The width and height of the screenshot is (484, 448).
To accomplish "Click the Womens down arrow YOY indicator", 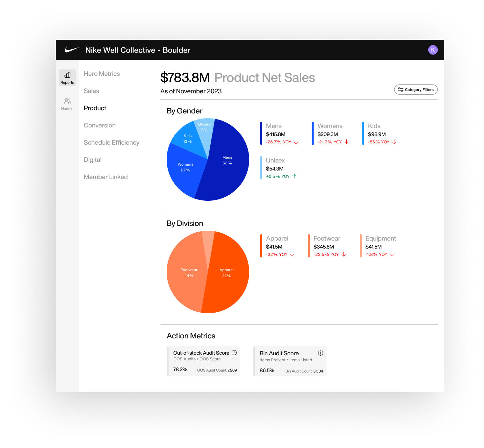I will coord(347,142).
